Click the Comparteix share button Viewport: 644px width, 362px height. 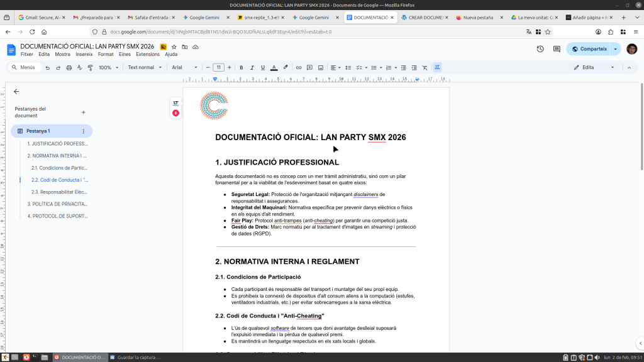coord(588,49)
